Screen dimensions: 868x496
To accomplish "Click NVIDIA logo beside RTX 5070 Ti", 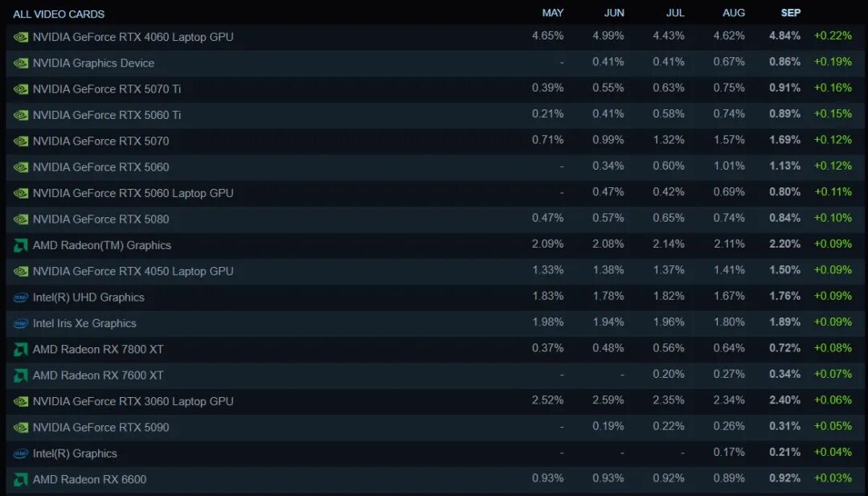I will tap(20, 89).
